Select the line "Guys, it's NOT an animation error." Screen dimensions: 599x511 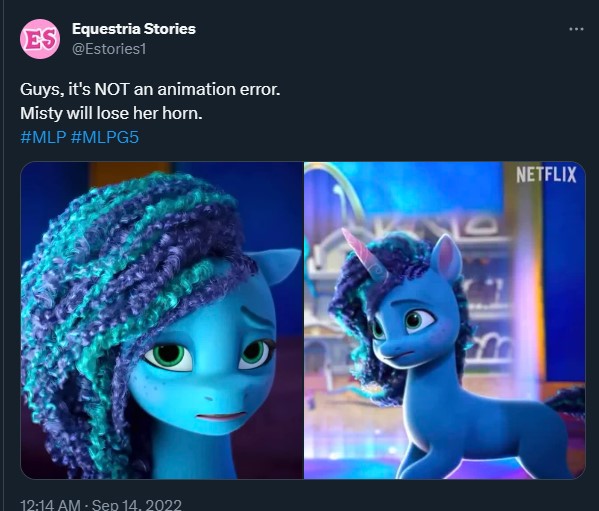150,89
